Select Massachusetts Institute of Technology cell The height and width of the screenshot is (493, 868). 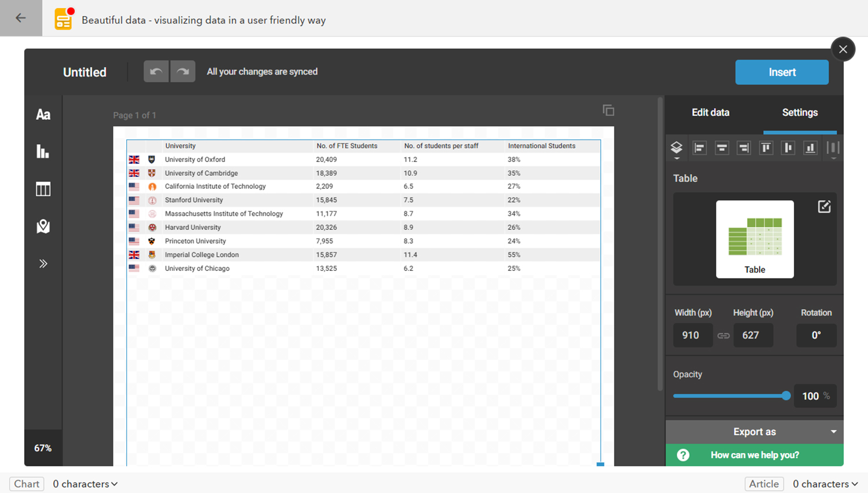click(224, 214)
